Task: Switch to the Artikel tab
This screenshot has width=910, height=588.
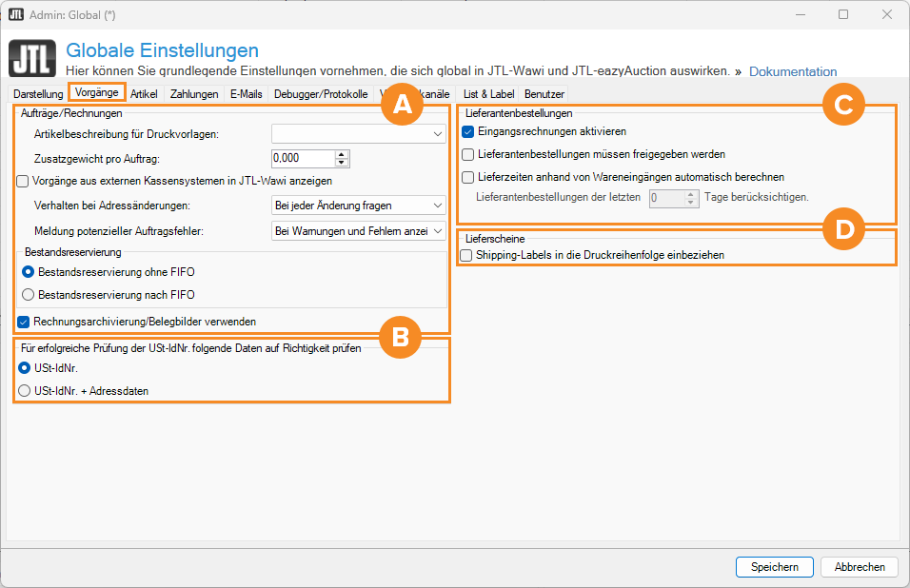Action: (144, 94)
